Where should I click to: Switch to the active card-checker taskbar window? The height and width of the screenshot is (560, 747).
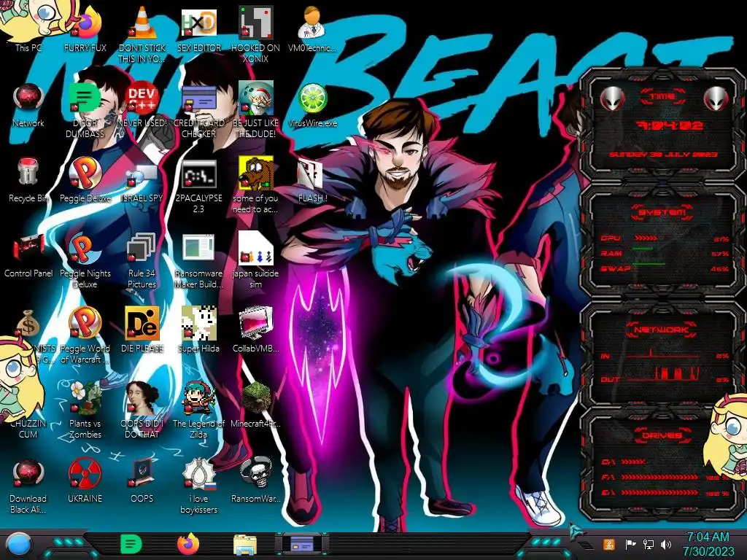point(302,544)
